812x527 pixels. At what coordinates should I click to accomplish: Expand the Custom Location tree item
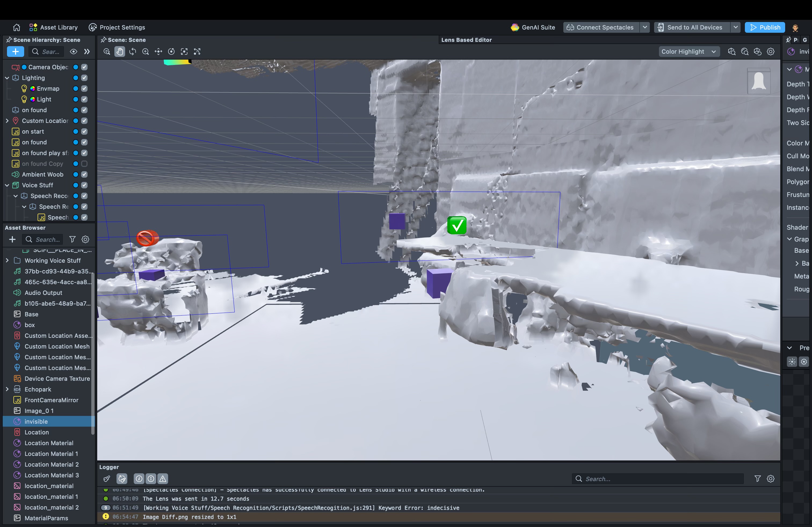pyautogui.click(x=7, y=121)
